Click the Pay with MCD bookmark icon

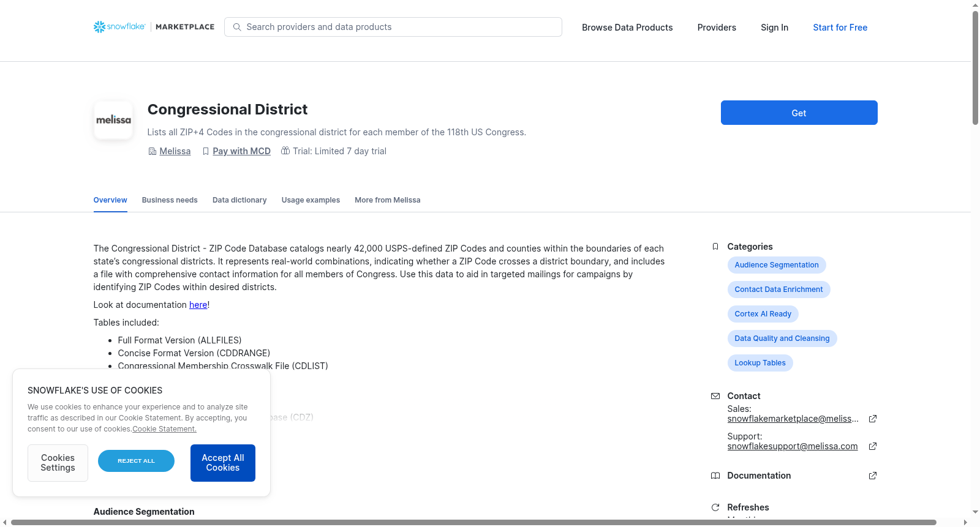pyautogui.click(x=206, y=151)
